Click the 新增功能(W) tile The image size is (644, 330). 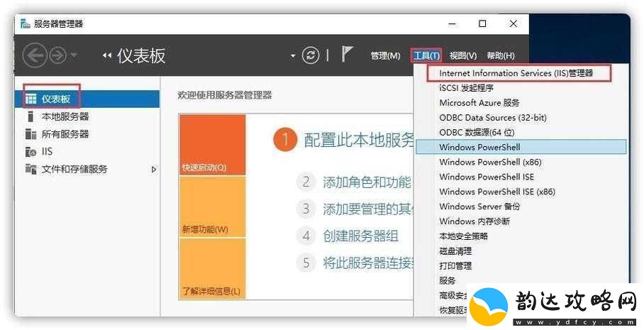coord(212,207)
